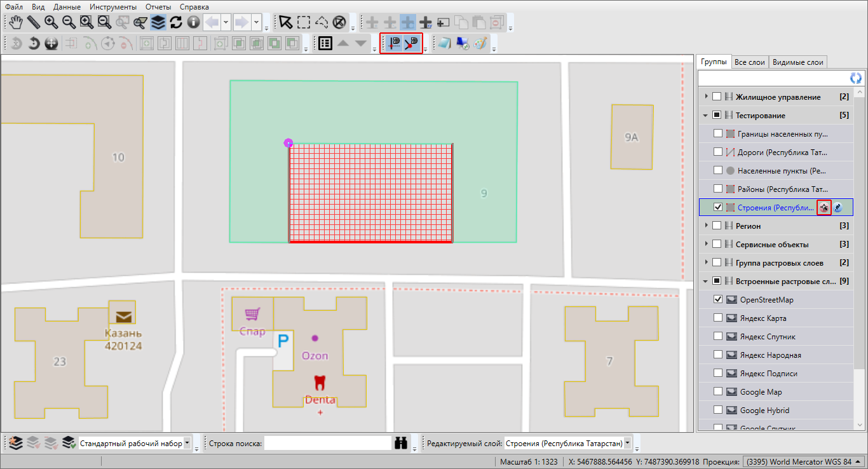Enable the Яндекс Карта layer checkbox
Viewport: 868px width, 469px height.
pyautogui.click(x=717, y=318)
